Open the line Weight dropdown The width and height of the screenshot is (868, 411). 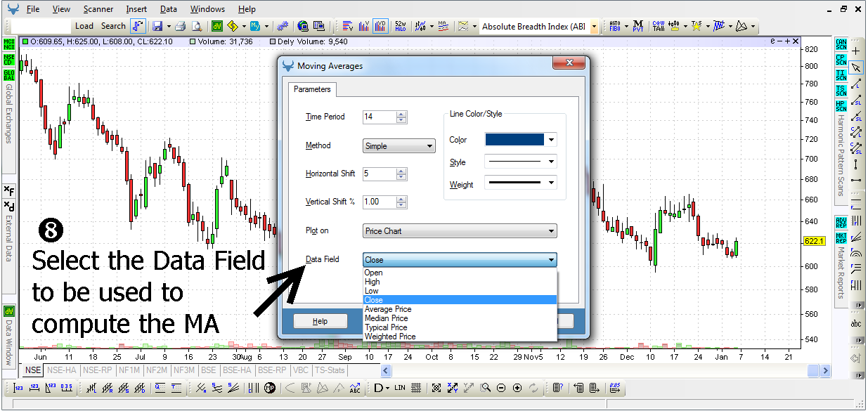521,184
